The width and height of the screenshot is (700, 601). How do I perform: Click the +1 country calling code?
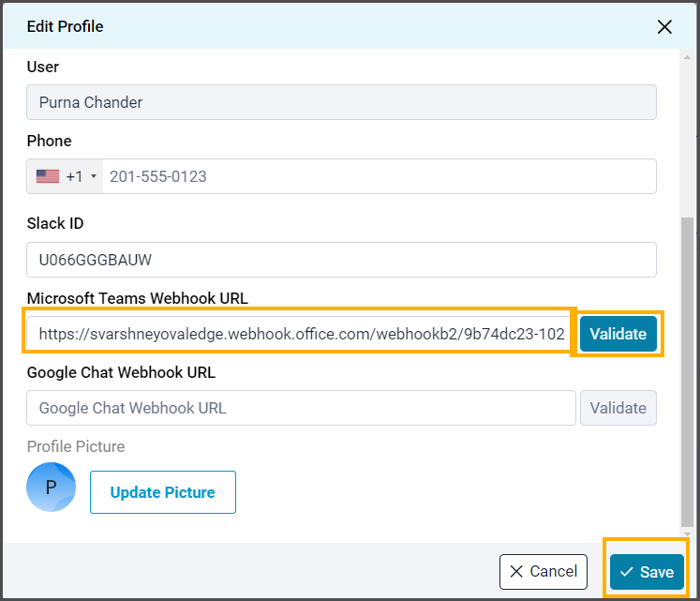click(x=74, y=176)
